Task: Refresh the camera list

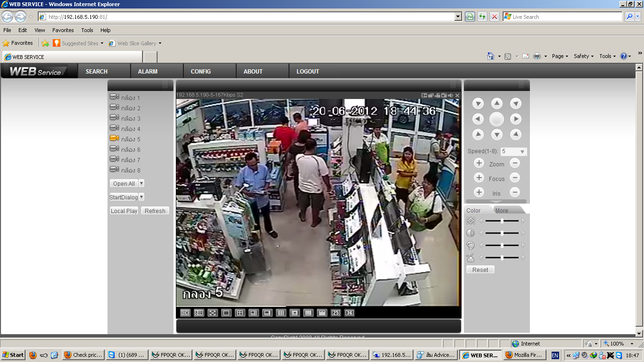Action: pos(155,211)
